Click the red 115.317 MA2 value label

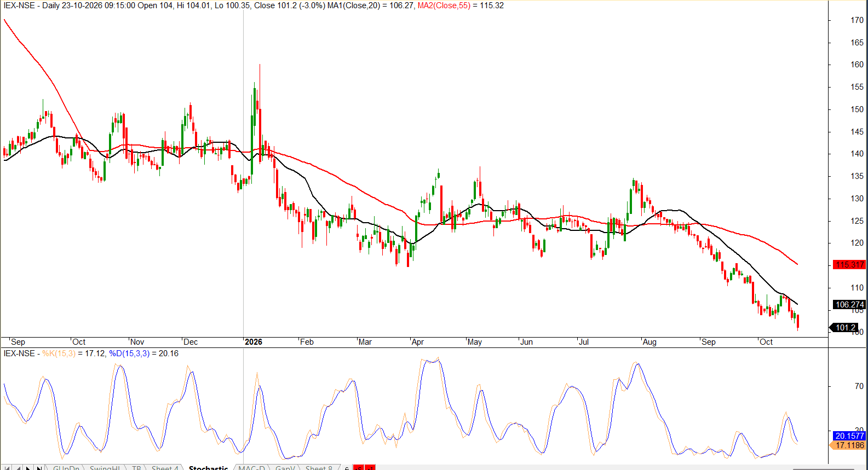[849, 264]
